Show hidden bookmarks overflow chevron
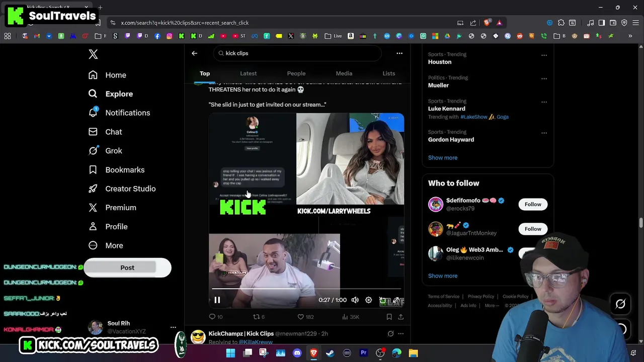The height and width of the screenshot is (362, 644). point(630,36)
